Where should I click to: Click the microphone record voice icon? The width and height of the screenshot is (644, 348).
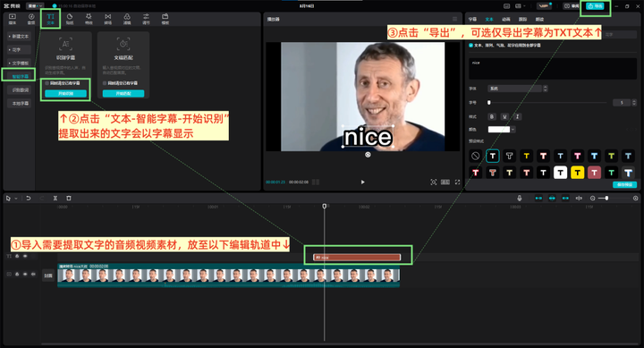coord(520,198)
